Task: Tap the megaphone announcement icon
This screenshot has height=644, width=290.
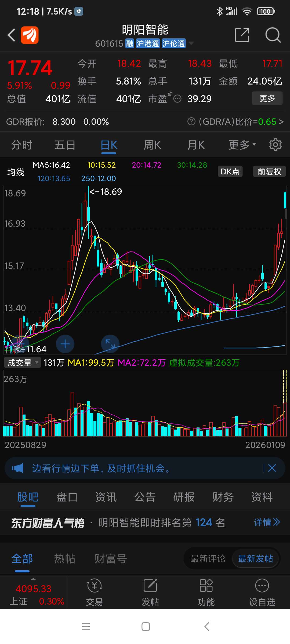Action: coord(18,468)
